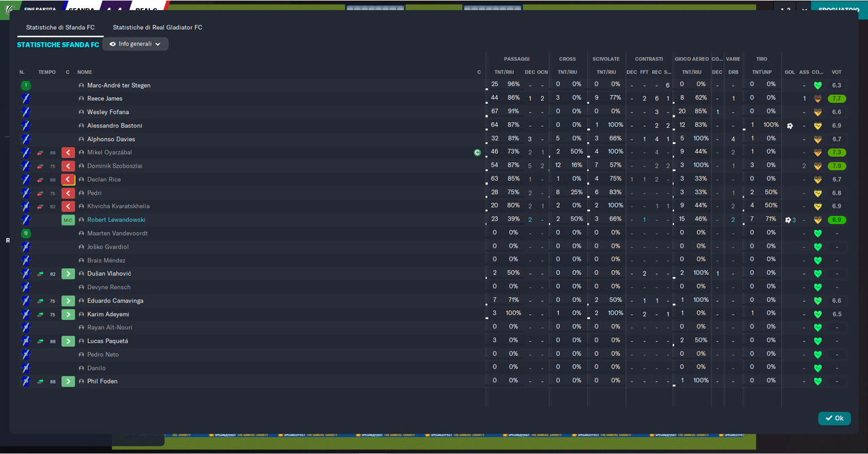Click the person icon next to Reece James
868x454 pixels.
click(81, 99)
